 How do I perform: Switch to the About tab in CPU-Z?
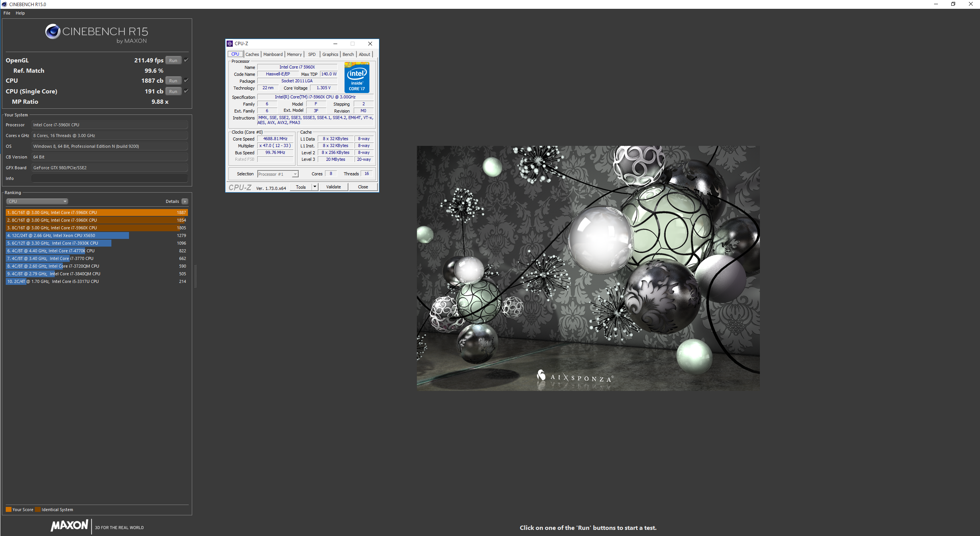click(x=364, y=54)
